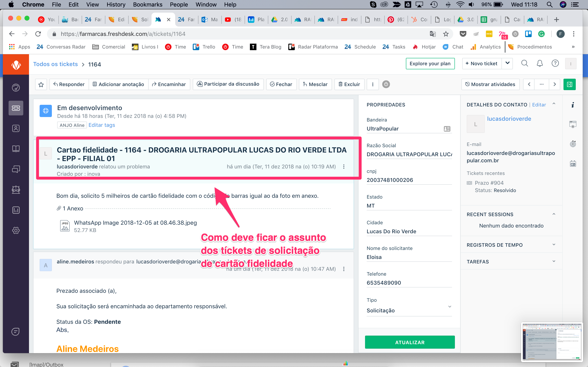Click the Editar tags link

coord(101,125)
